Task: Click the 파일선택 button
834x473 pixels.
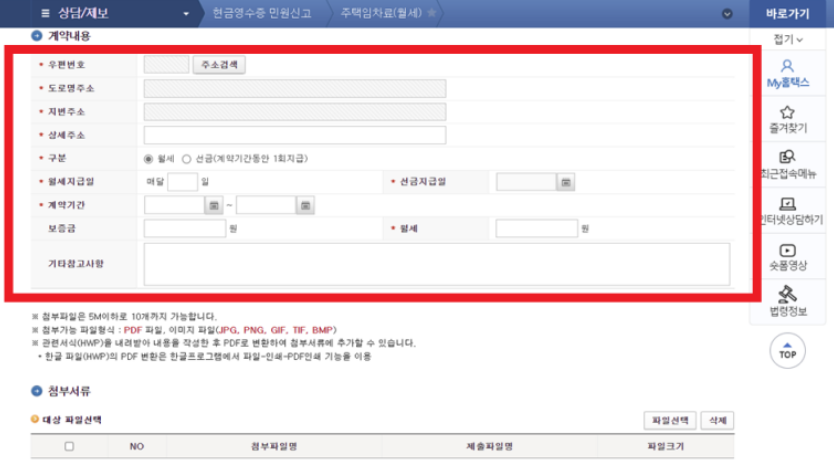Action: point(670,420)
